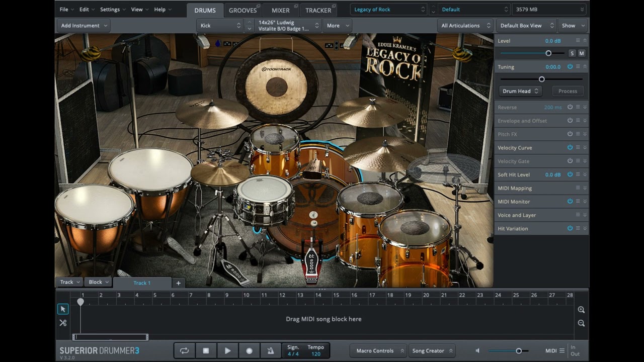Collapse the Level section chevron
Screen dimensions: 644x362
pos(585,40)
